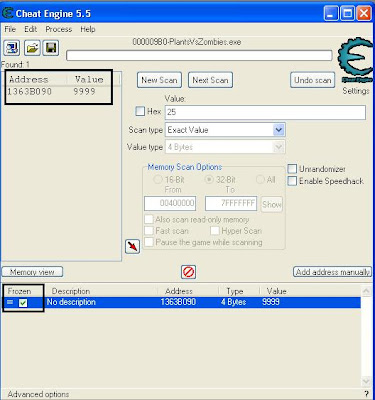Open Settings under the logo
This screenshot has width=375, height=400.
[x=356, y=91]
